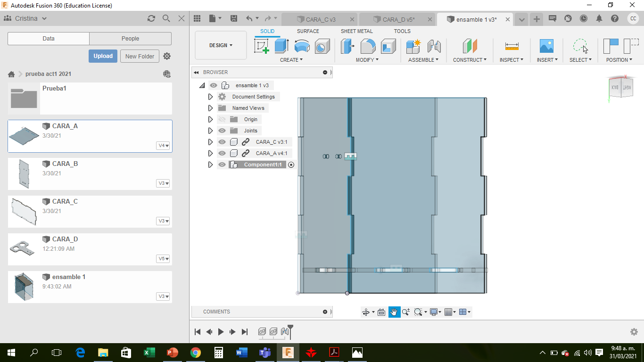This screenshot has width=644, height=362.
Task: Select the Revolve tool
Action: pyautogui.click(x=302, y=46)
